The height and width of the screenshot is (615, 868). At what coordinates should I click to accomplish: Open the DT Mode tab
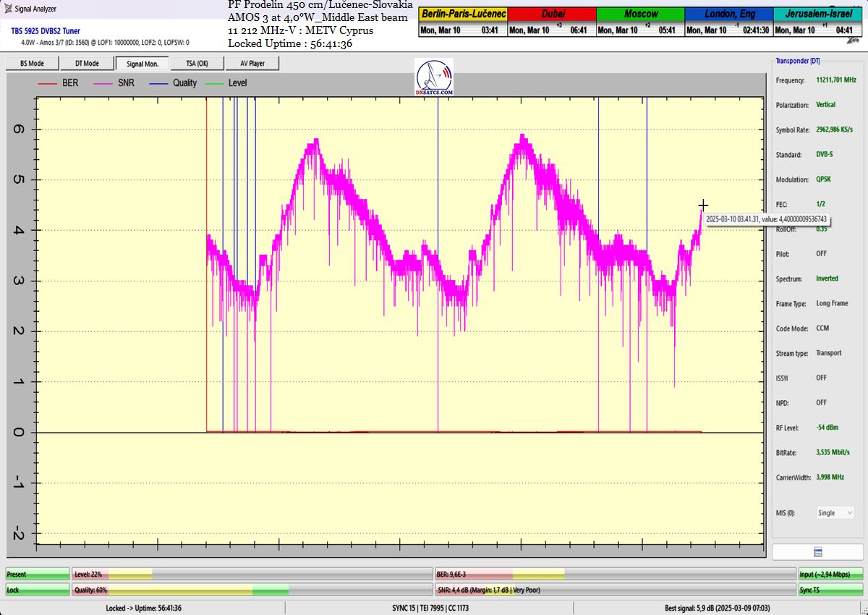87,64
